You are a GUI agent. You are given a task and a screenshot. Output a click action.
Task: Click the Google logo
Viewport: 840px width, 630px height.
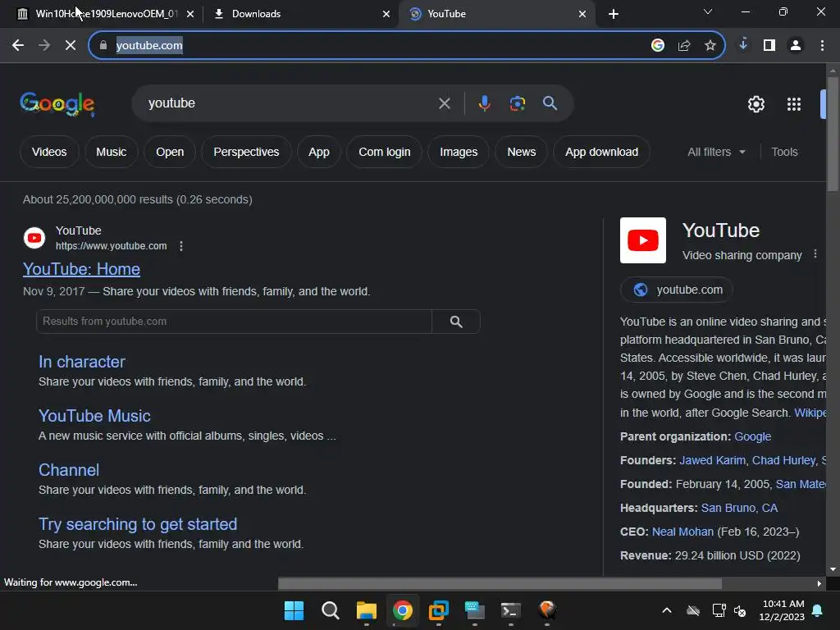57,104
